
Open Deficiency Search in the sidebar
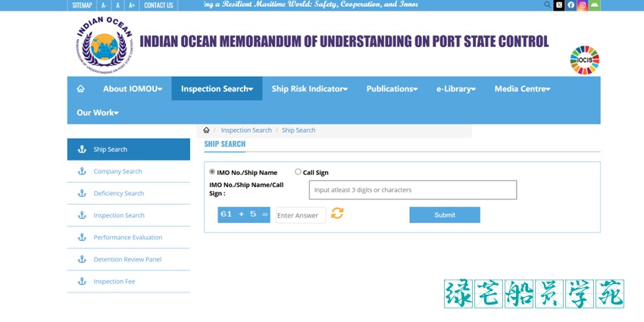tap(129, 193)
